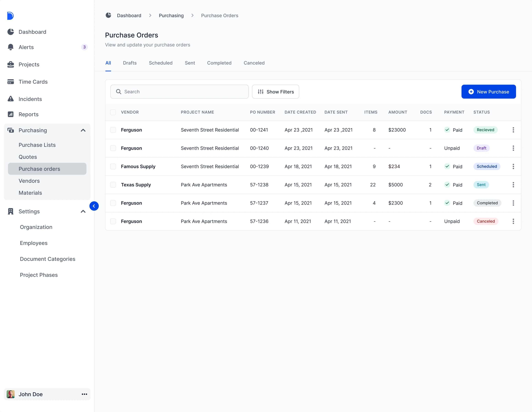Image resolution: width=532 pixels, height=412 pixels.
Task: Click the three-dot menu for PO 00-1241
Action: tap(513, 130)
